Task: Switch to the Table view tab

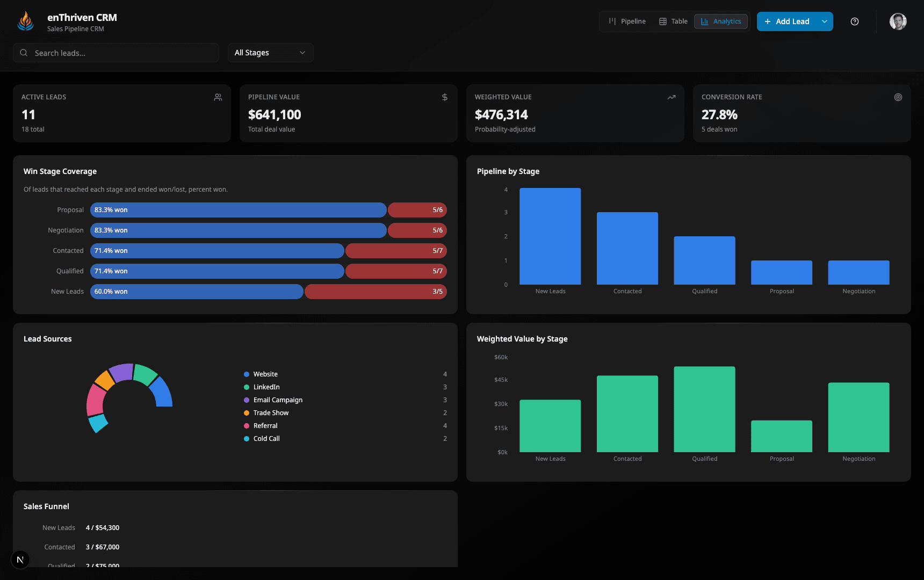Action: [673, 21]
